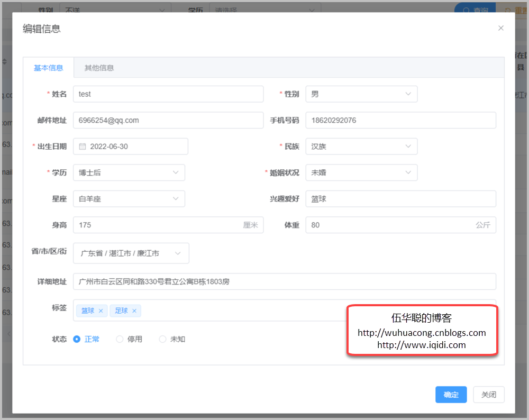Image resolution: width=529 pixels, height=420 pixels.
Task: Remove the 篮球 tag via its x icon
Action: (101, 311)
